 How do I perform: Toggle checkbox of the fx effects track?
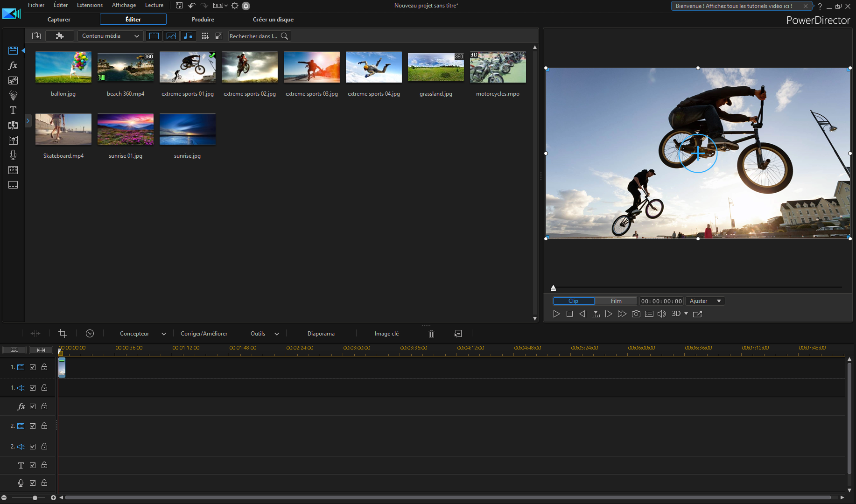(33, 406)
